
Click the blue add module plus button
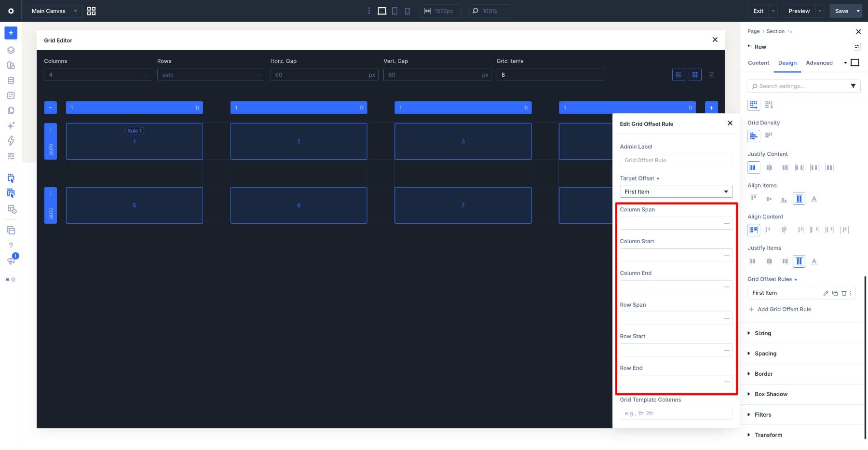(11, 33)
